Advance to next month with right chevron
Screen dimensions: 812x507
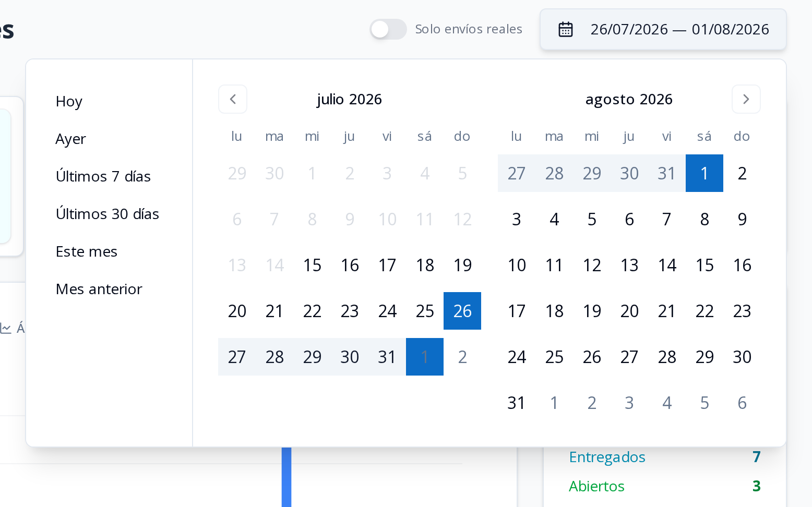(x=746, y=99)
